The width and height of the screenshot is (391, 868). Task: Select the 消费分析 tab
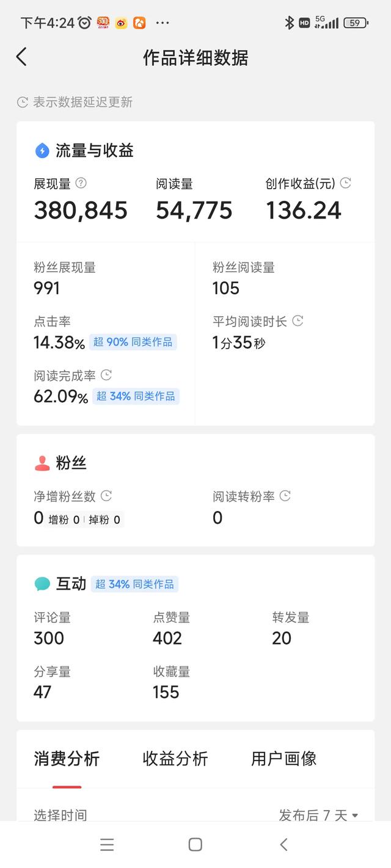[x=67, y=759]
